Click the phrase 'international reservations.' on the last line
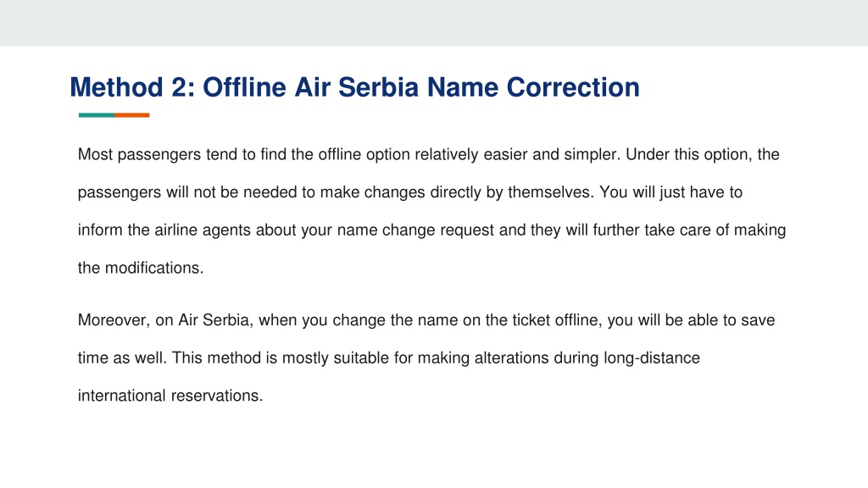 point(170,396)
